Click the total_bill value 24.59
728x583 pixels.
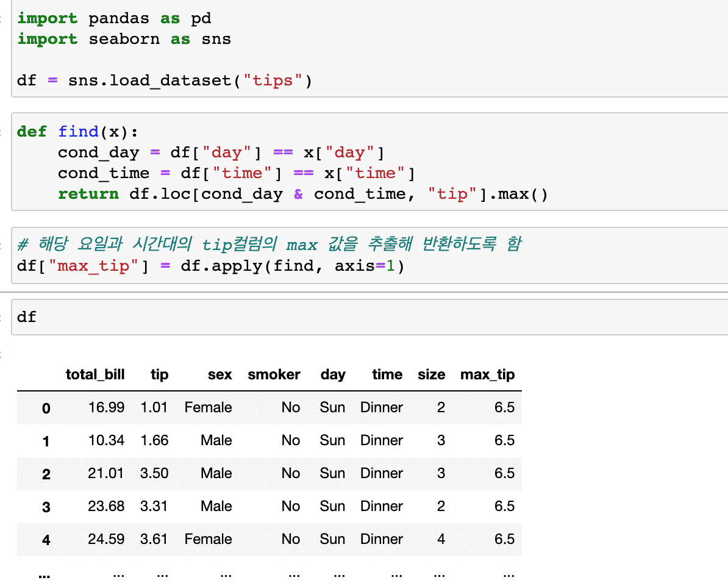(106, 539)
